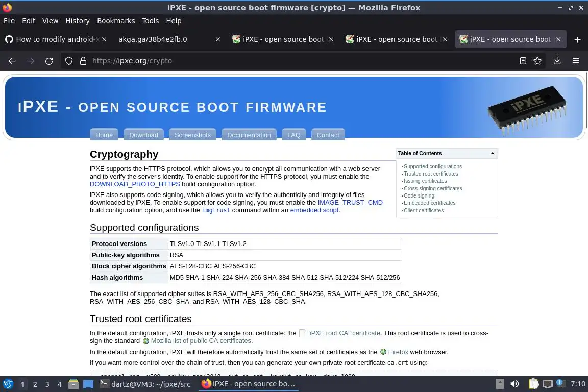Jump to Client certificates in contents
588x392 pixels.
point(423,210)
